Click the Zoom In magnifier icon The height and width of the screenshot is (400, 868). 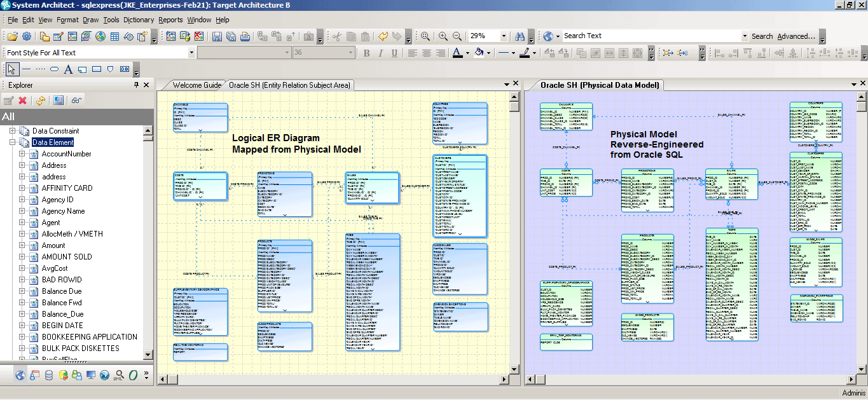click(x=443, y=36)
